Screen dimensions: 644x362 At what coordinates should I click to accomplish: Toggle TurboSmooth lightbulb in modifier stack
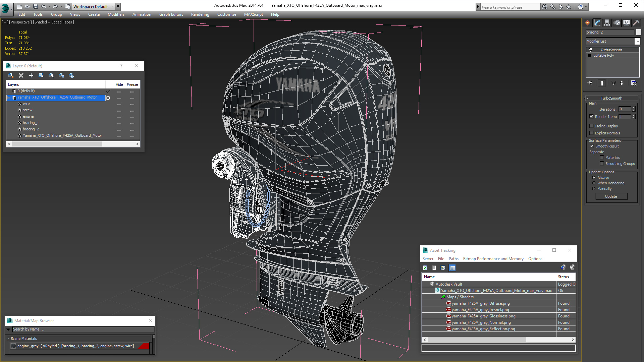tap(590, 50)
